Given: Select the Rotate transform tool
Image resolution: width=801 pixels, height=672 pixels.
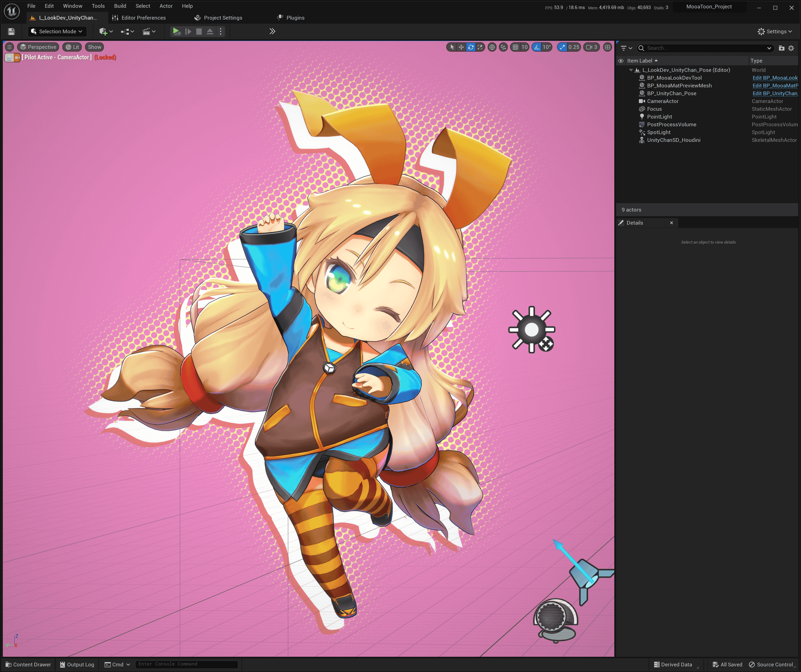Looking at the screenshot, I should [471, 47].
